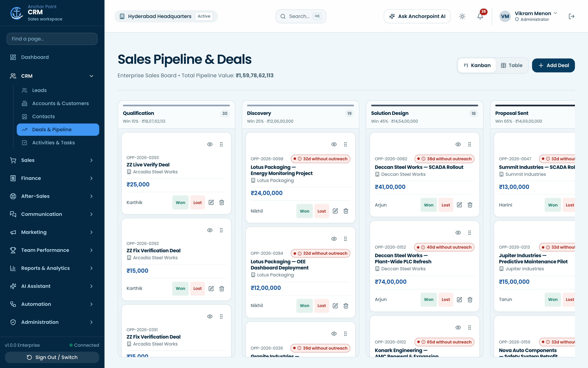View details eye icon on OPP-2026-0098
This screenshot has width=588, height=368.
pyautogui.click(x=334, y=144)
